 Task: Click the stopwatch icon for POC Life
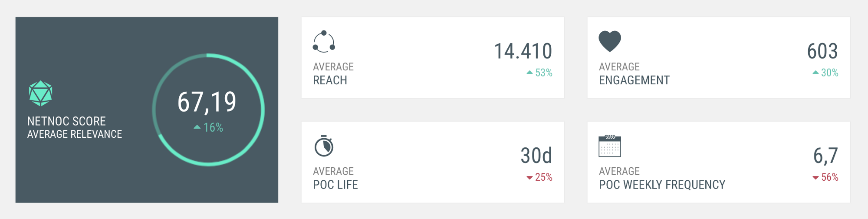324,146
